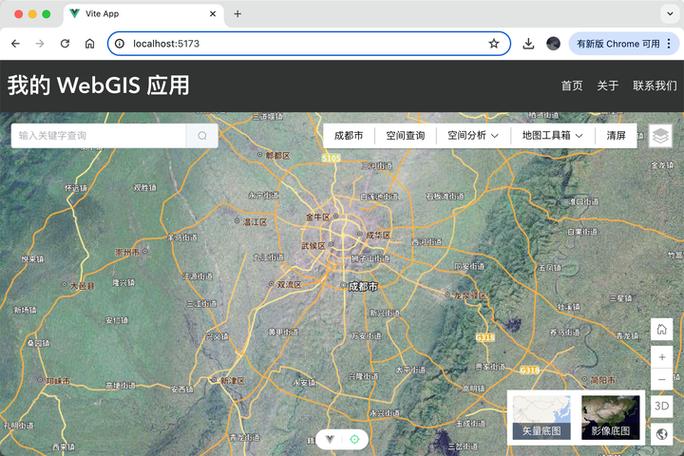This screenshot has height=456, width=684.
Task: Click the 武侯区 map label
Action: point(313,246)
